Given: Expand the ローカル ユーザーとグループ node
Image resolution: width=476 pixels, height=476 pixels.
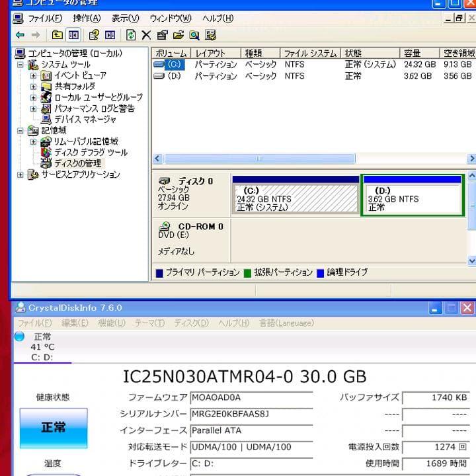Looking at the screenshot, I should point(34,98).
